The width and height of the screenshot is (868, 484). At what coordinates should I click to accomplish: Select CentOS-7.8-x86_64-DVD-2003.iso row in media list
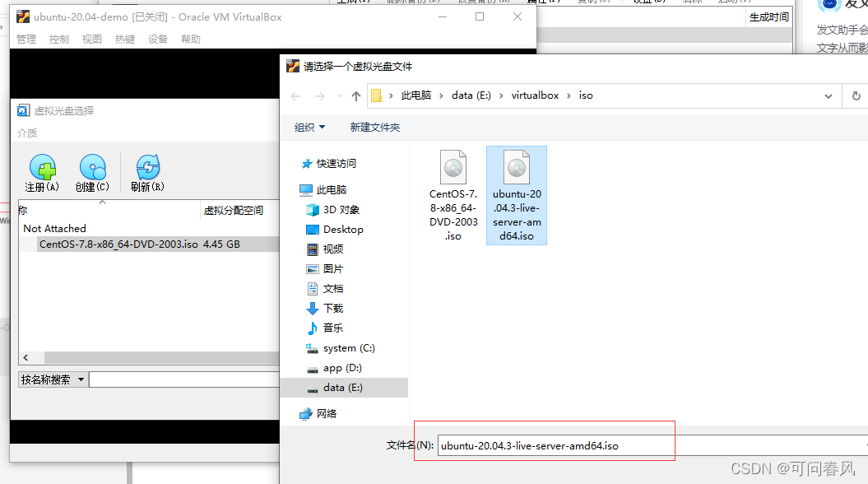[150, 244]
